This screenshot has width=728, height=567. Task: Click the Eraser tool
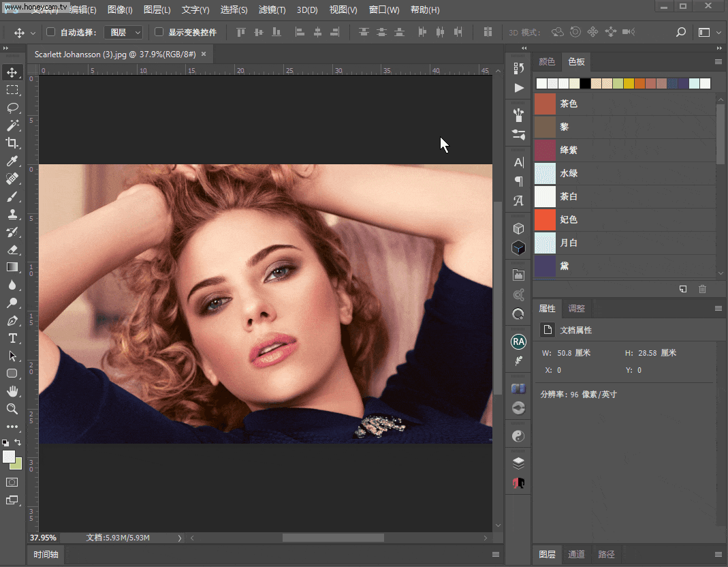pyautogui.click(x=12, y=249)
